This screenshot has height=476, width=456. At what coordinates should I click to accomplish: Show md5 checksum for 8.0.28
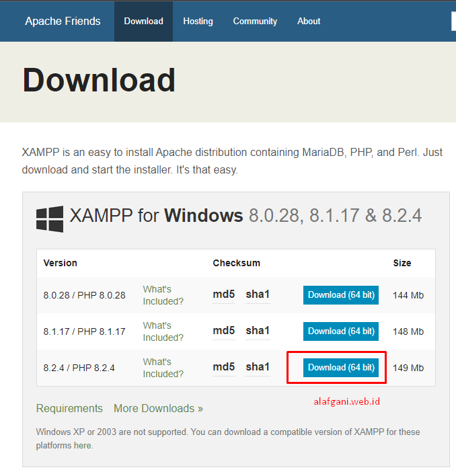tap(224, 294)
